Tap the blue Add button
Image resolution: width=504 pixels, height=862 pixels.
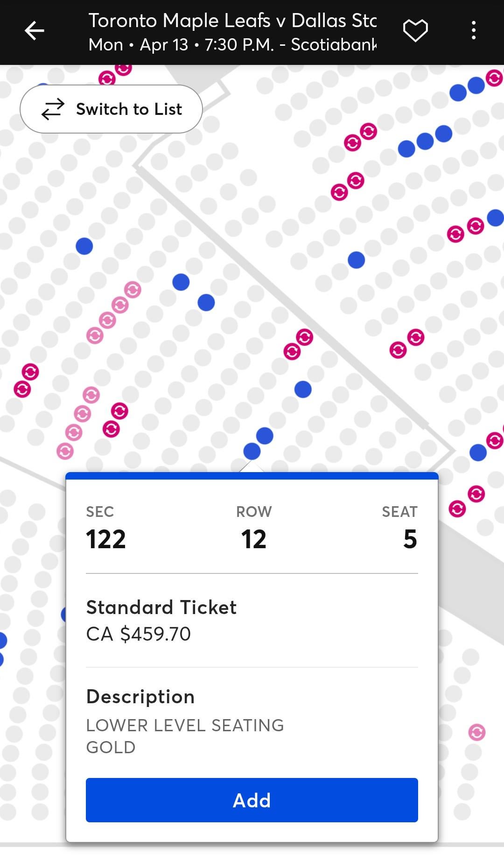252,800
